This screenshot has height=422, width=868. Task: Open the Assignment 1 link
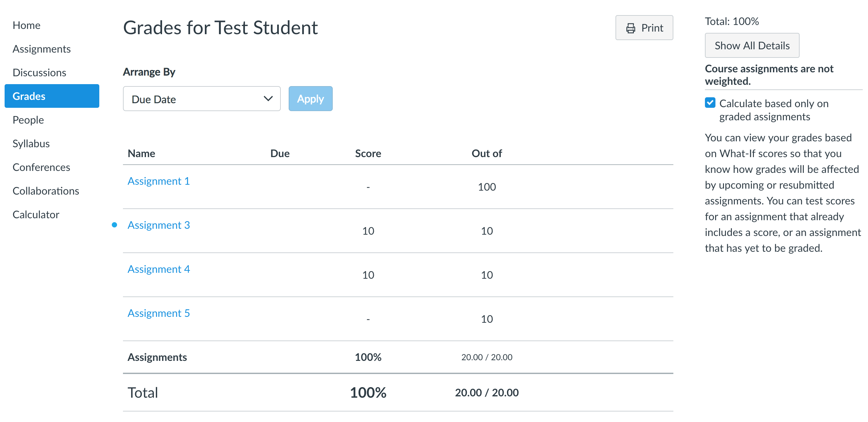click(158, 181)
